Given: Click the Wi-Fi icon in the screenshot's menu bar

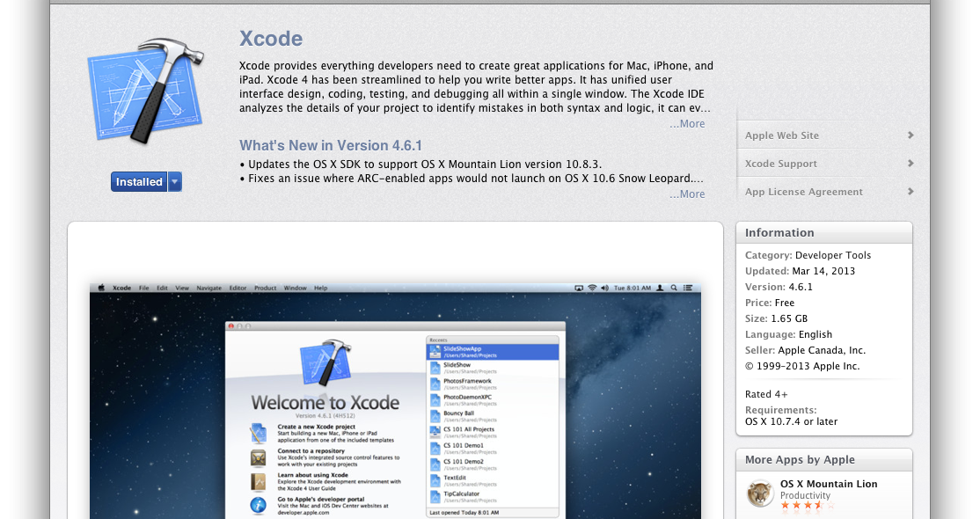Looking at the screenshot, I should (x=592, y=288).
